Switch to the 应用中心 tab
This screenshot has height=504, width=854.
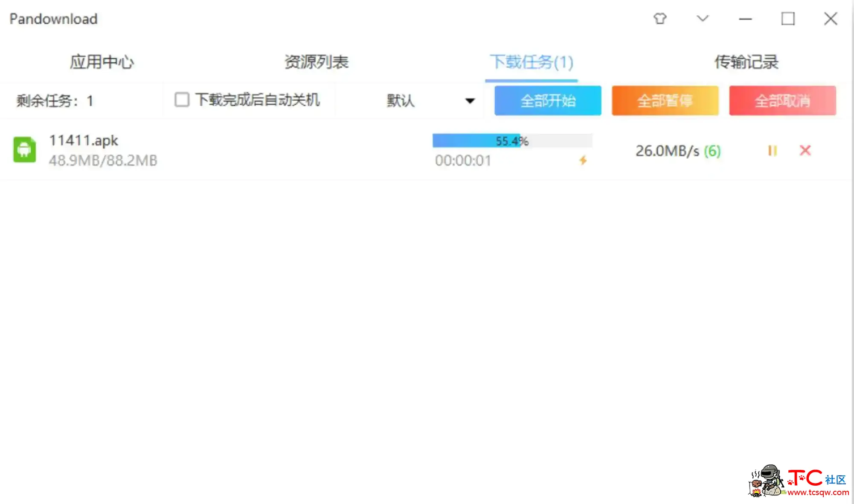(102, 62)
